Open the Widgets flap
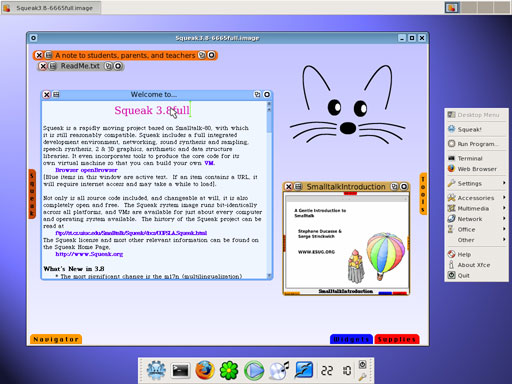 pos(351,339)
